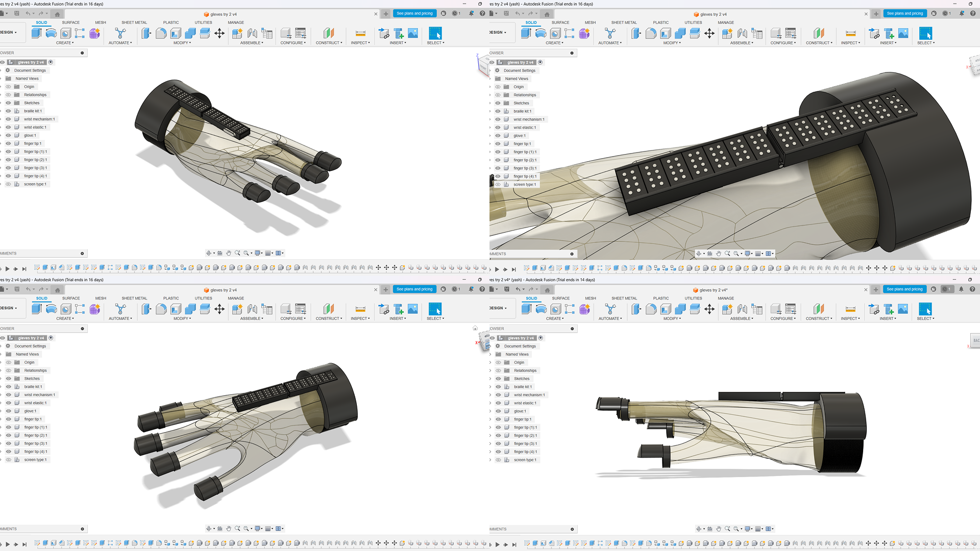
Task: Expand the MODIFY dropdown in the side-view window
Action: [672, 319]
